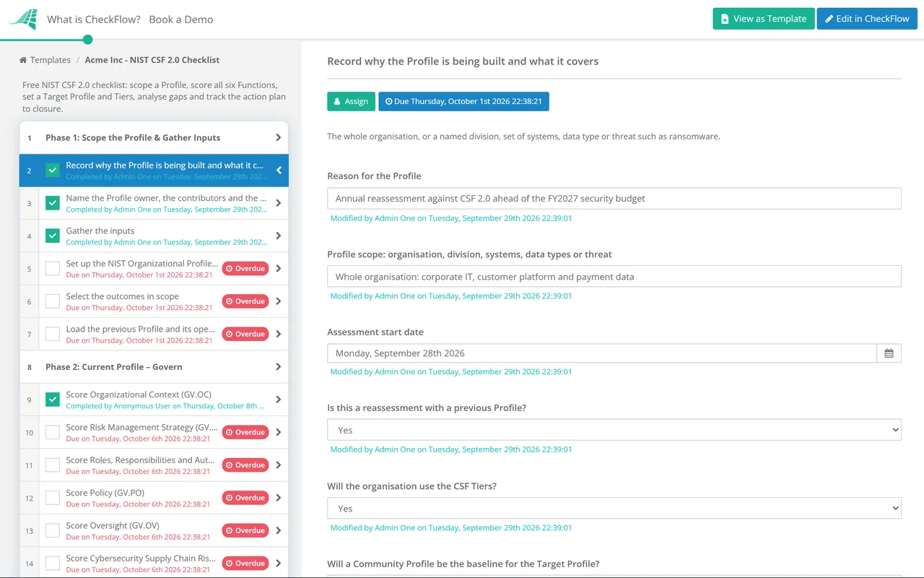Open What is CheckFlow? menu item
924x578 pixels.
pos(94,20)
